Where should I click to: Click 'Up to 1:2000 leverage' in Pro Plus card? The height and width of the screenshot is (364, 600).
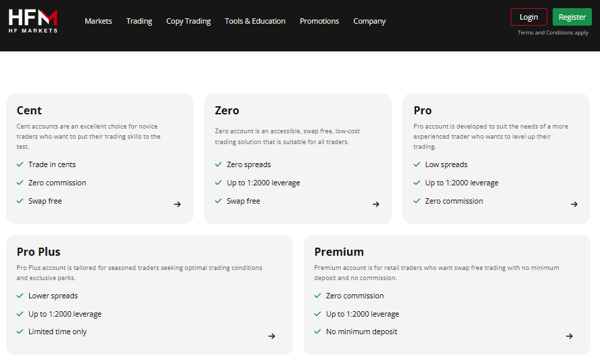65,314
